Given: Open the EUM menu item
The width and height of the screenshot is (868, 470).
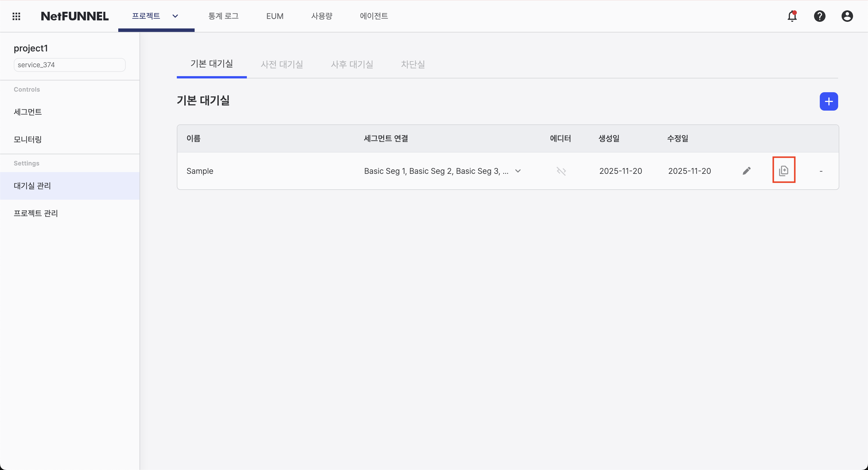Looking at the screenshot, I should coord(275,16).
